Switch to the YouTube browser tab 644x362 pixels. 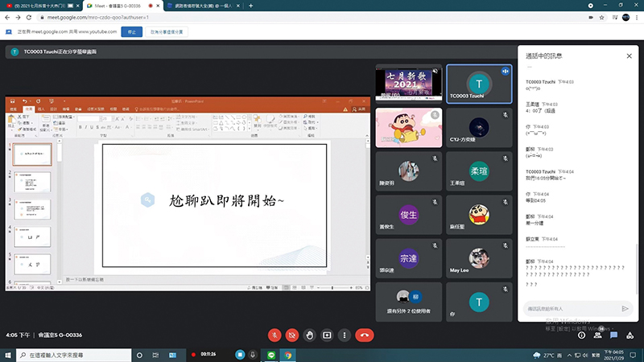point(41,6)
